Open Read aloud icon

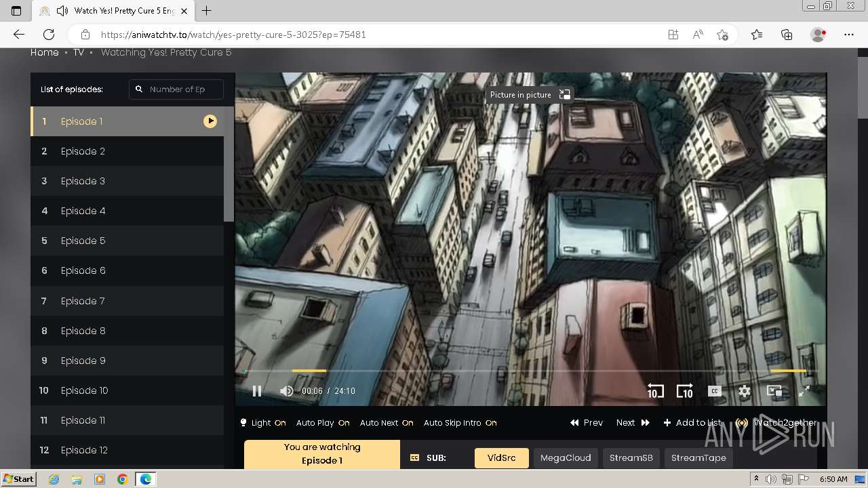pos(698,35)
